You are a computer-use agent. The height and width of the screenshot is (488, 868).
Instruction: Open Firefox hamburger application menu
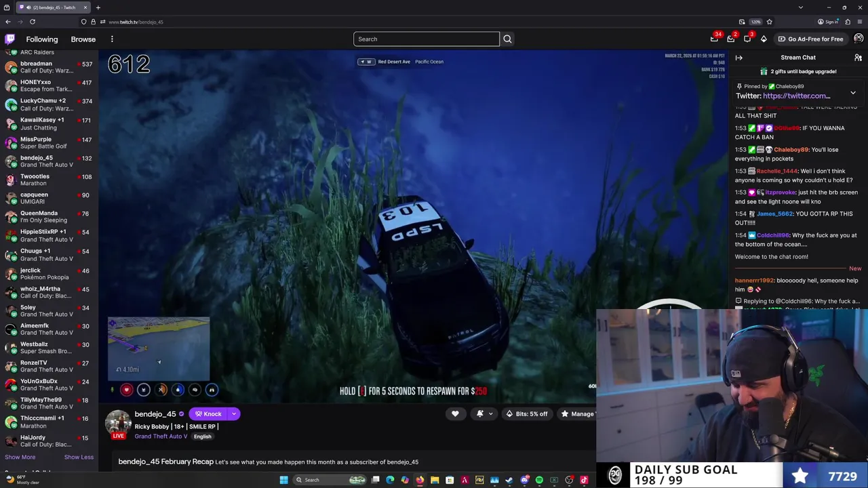(860, 22)
